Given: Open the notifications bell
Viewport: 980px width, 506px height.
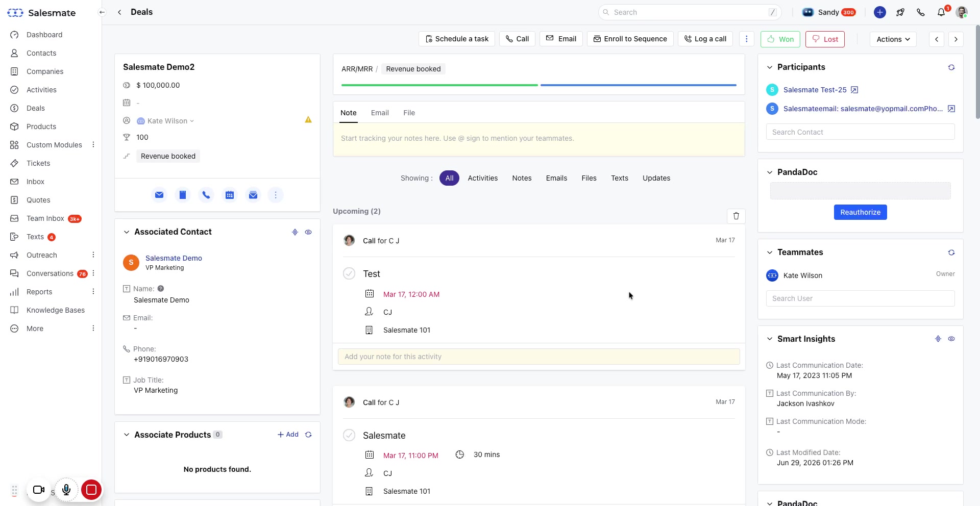Looking at the screenshot, I should [941, 12].
